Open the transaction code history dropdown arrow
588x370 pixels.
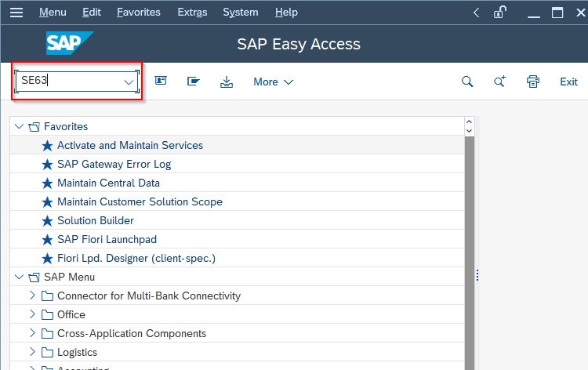point(129,82)
